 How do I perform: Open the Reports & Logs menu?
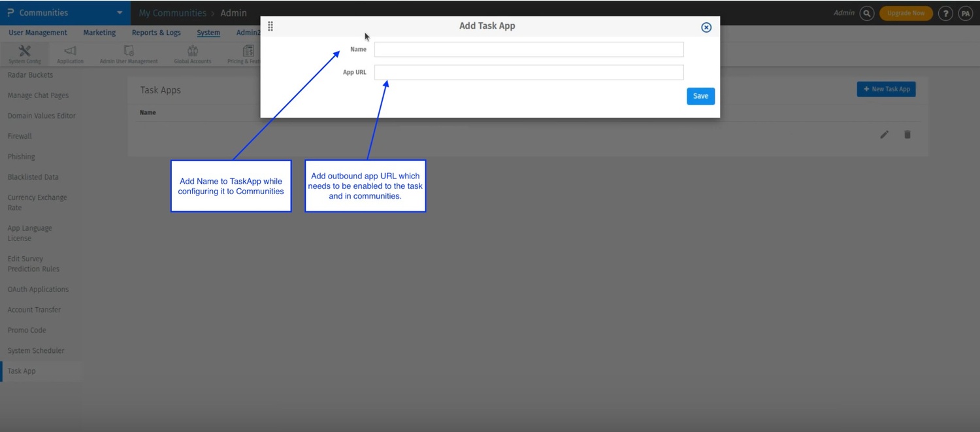click(x=156, y=33)
